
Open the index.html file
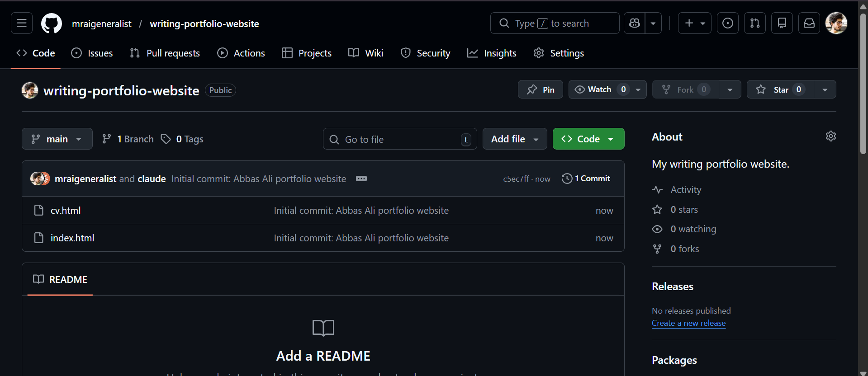click(x=72, y=238)
